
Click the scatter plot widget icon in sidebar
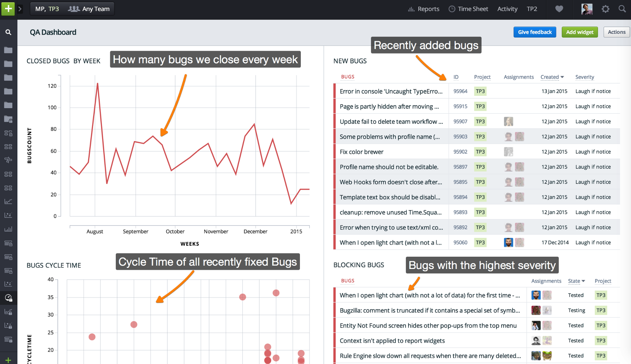coord(8,215)
